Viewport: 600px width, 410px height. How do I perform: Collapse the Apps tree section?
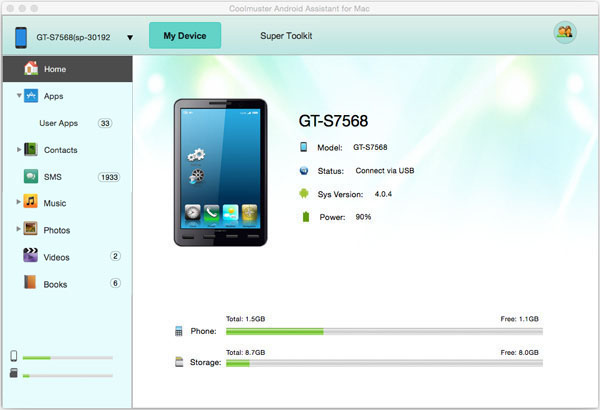pos(19,96)
